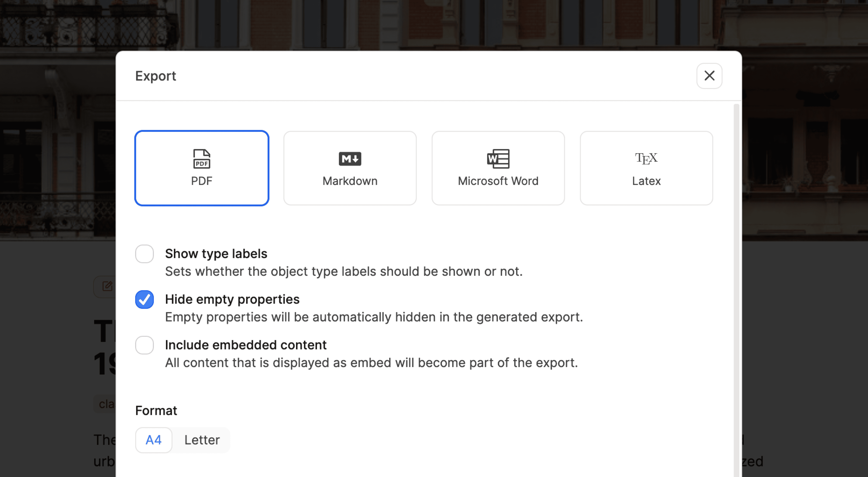
Task: Pick the TeX logo for Latex export
Action: point(646,158)
